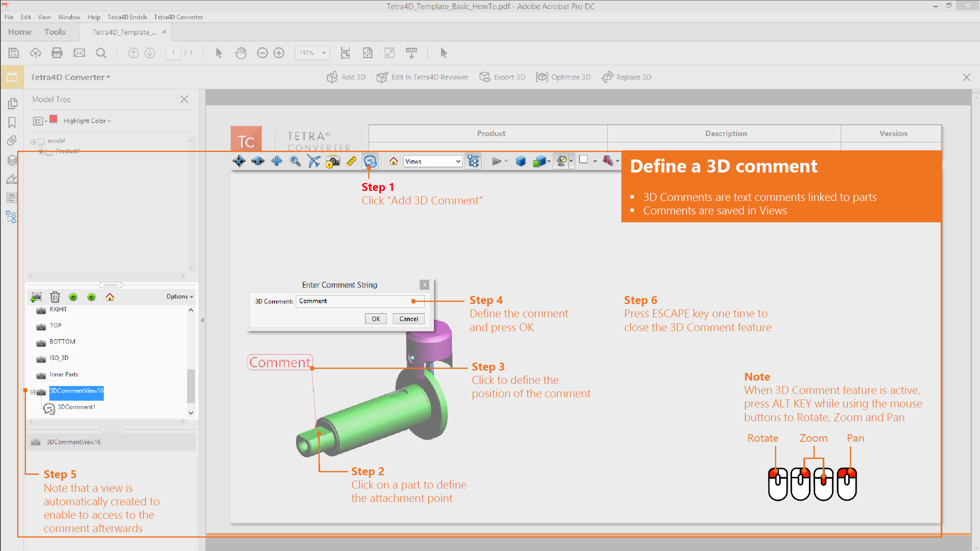
Task: Select the 3D Rotate tool
Action: 239,161
